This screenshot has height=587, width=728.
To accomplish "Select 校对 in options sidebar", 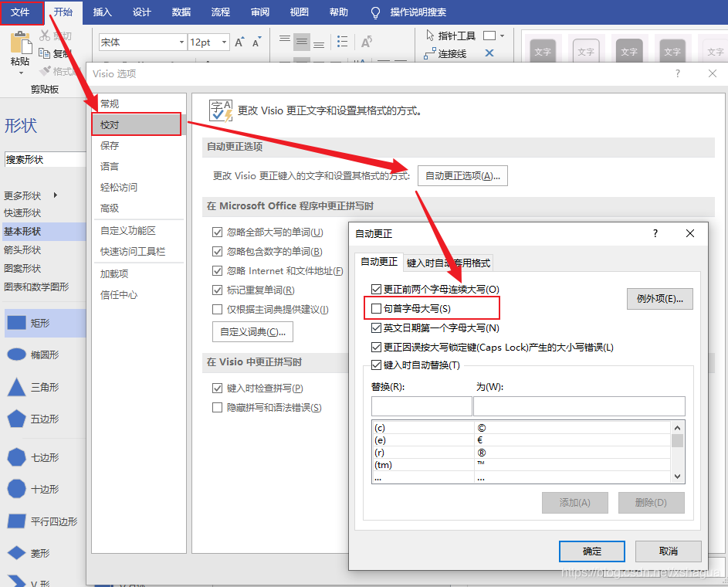I will click(x=137, y=124).
